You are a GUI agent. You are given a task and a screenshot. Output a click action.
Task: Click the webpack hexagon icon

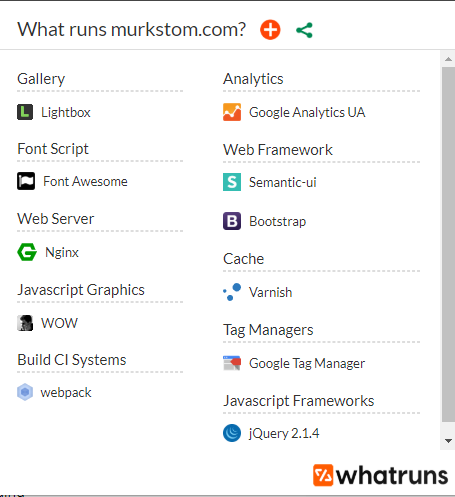tap(25, 392)
